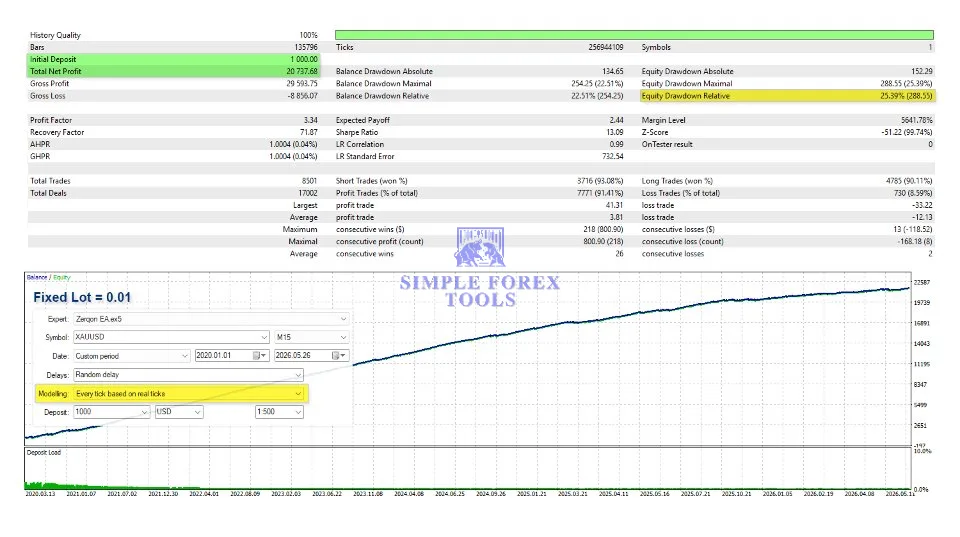Click the Gross Profit value 29 593.75
The width and height of the screenshot is (960, 537).
point(302,84)
